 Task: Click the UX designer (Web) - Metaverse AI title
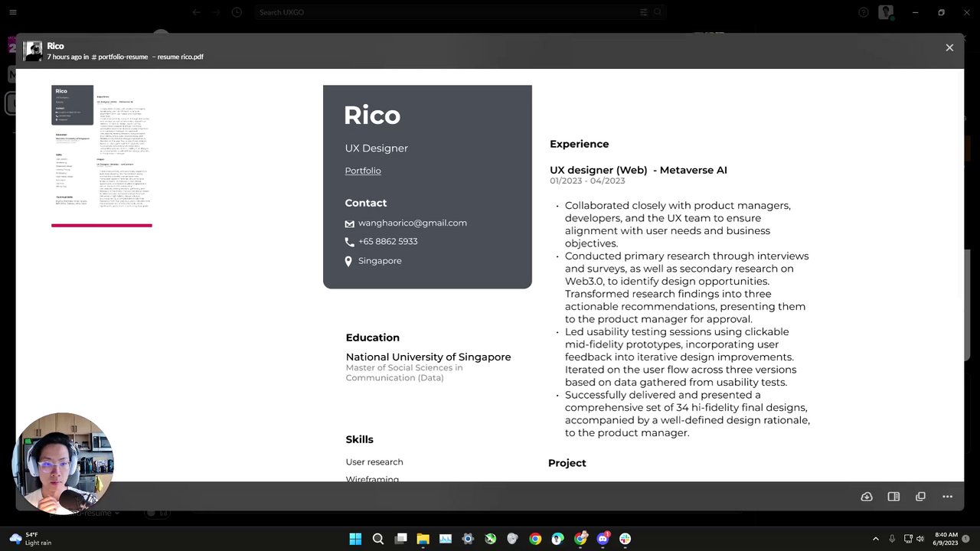[x=639, y=170]
